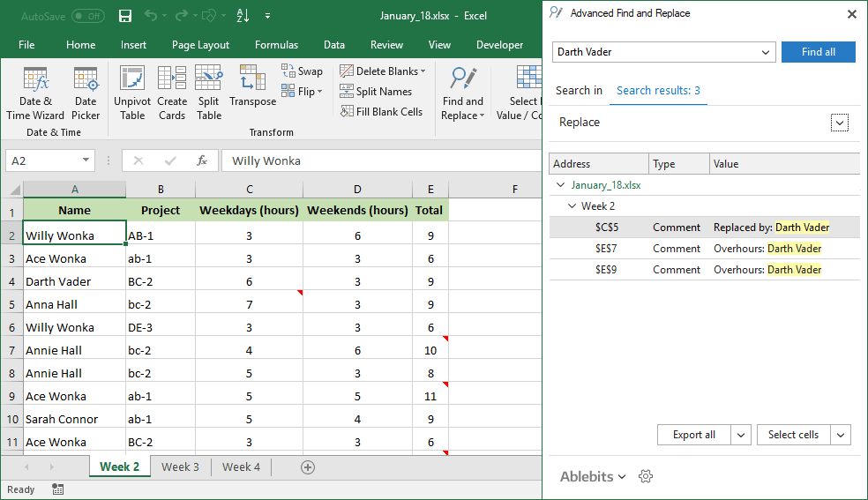Click the Value column header in results
Screen dimensions: 868x500
(784, 164)
